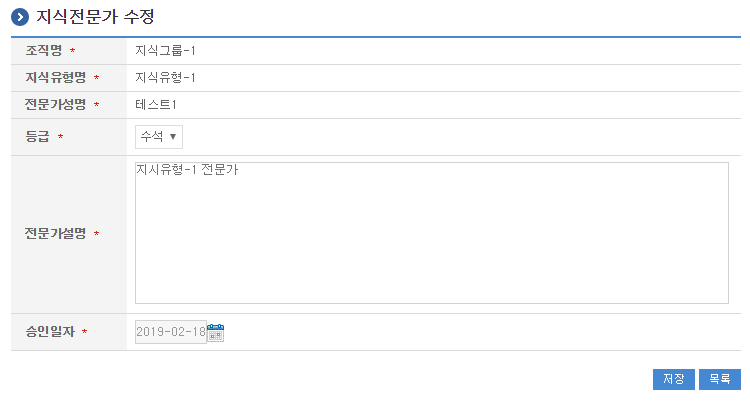Click the circular arrow icon before the title
This screenshot has width=750, height=403.
19,17
